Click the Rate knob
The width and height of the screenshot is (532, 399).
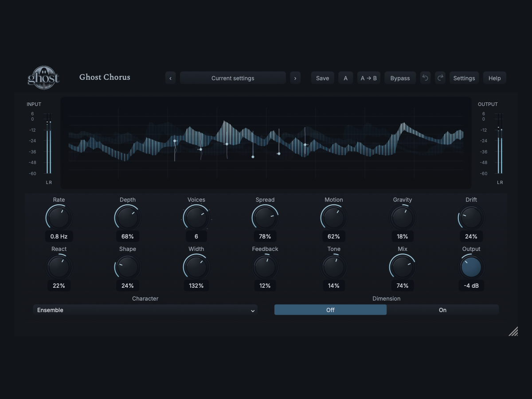coord(59,218)
